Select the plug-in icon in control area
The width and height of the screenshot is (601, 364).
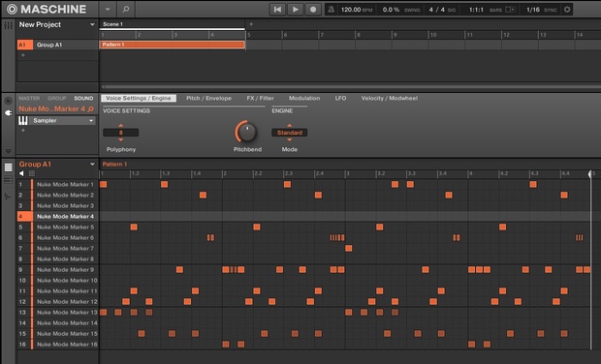(x=8, y=113)
